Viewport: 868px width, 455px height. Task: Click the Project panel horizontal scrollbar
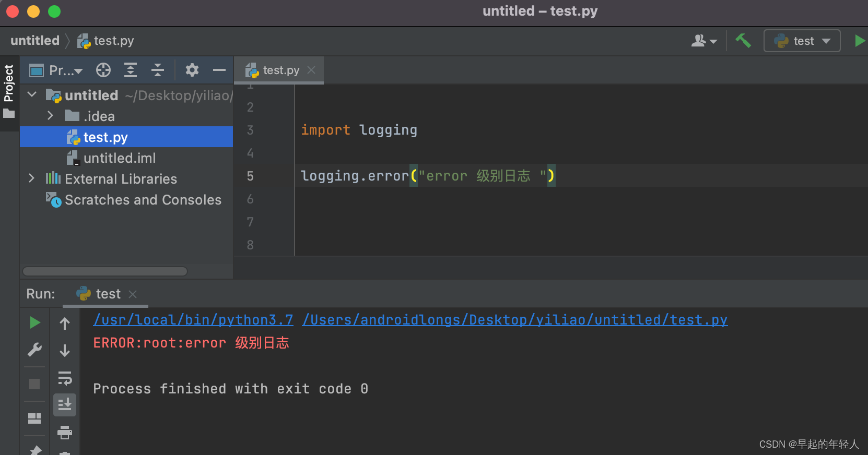point(105,271)
